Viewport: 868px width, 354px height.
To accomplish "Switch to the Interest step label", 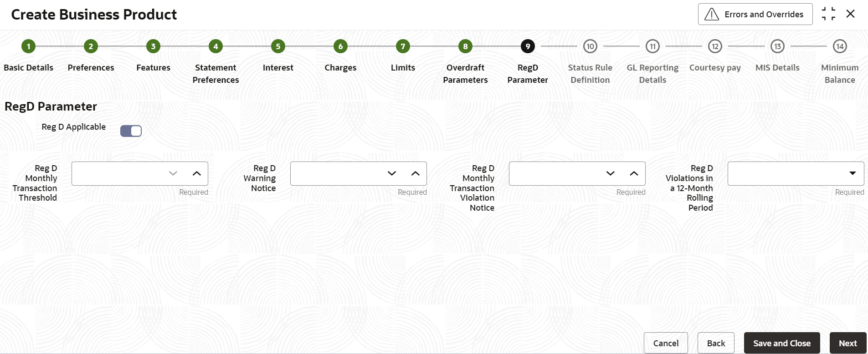I will 278,67.
